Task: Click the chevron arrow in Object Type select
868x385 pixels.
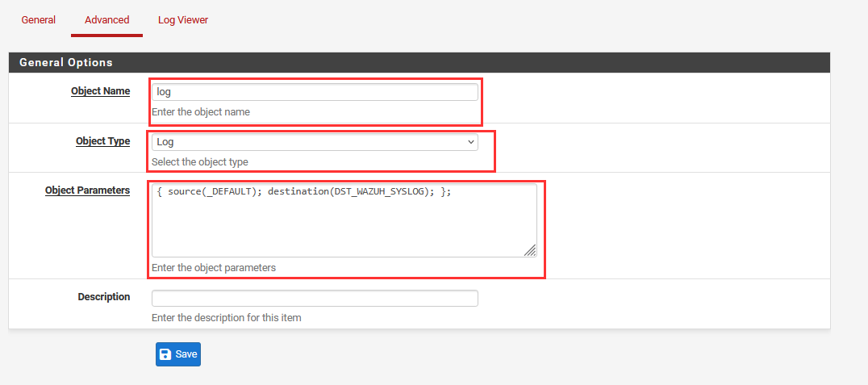Action: pos(471,142)
